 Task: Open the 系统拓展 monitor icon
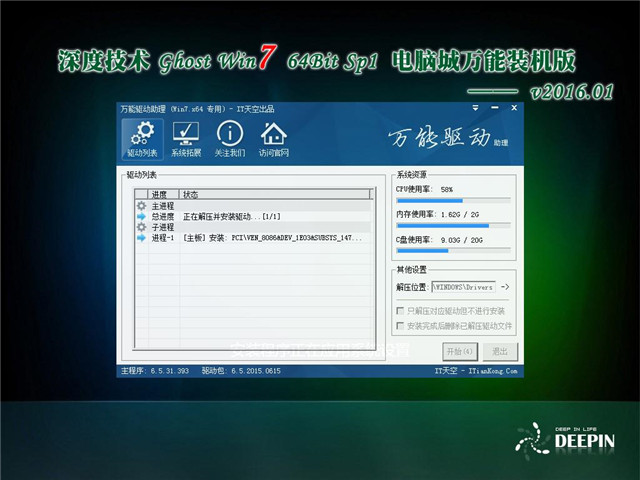tap(186, 139)
